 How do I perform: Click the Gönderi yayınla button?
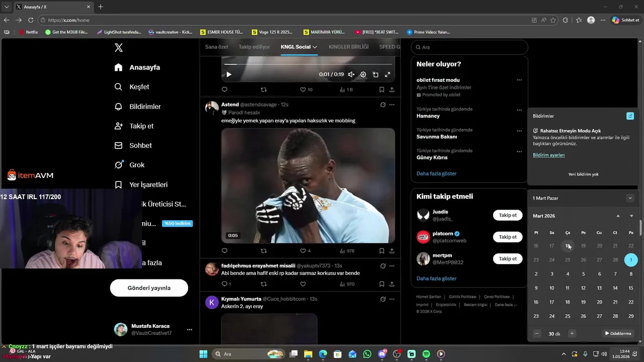149,288
